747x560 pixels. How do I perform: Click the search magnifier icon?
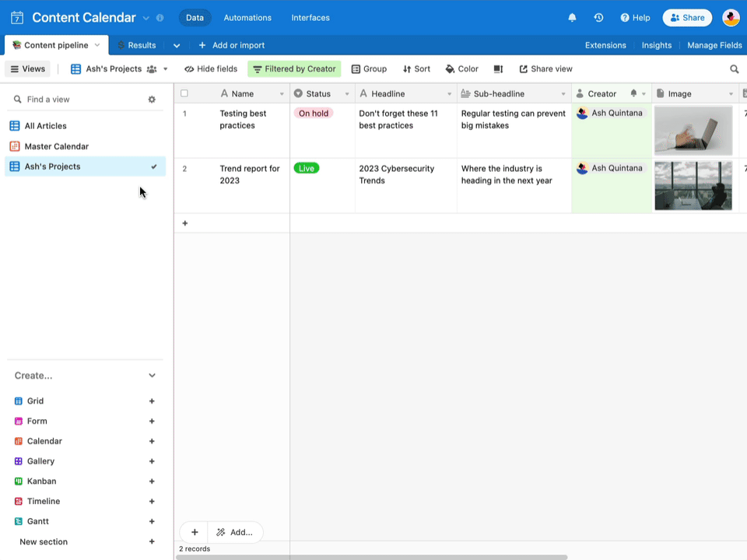pos(734,68)
